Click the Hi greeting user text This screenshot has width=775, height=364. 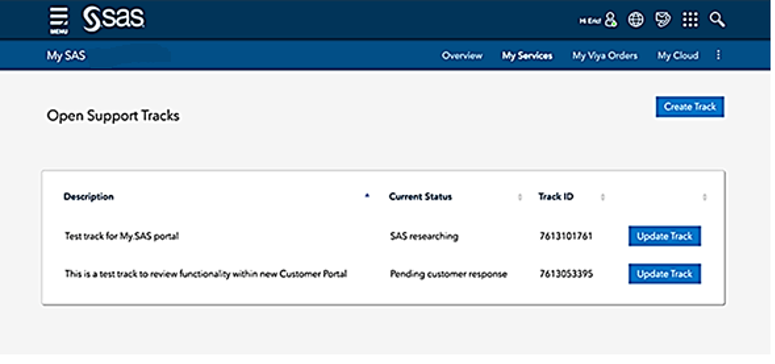pyautogui.click(x=591, y=21)
